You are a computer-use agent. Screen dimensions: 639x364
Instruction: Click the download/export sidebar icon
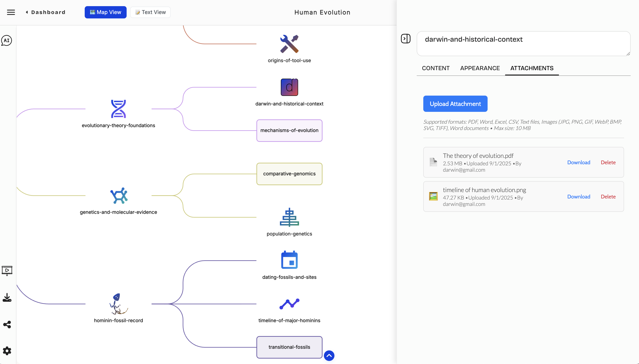point(7,298)
